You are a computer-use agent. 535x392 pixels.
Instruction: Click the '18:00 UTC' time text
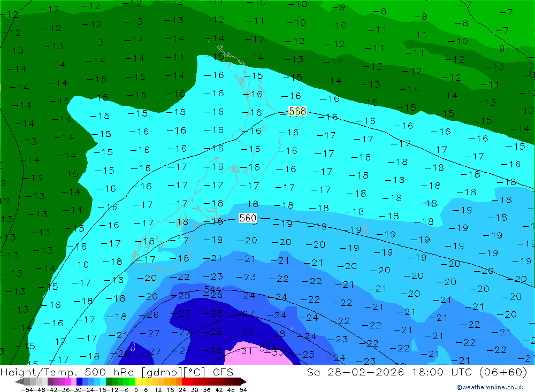[x=442, y=372]
